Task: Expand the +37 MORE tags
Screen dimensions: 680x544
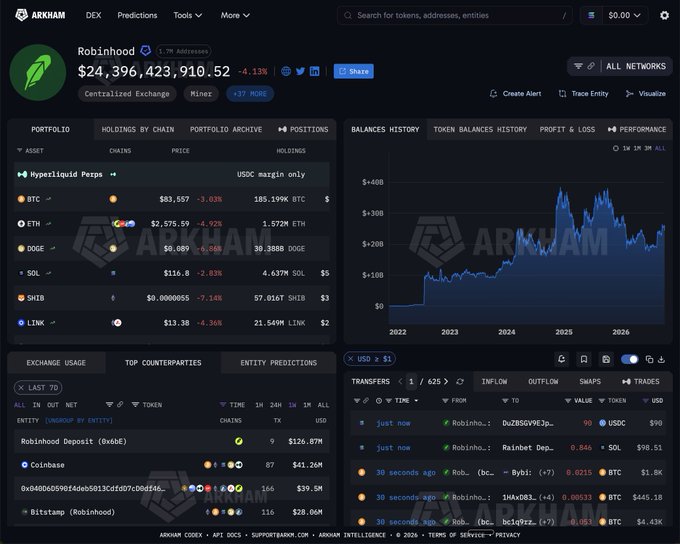Action: (x=250, y=94)
